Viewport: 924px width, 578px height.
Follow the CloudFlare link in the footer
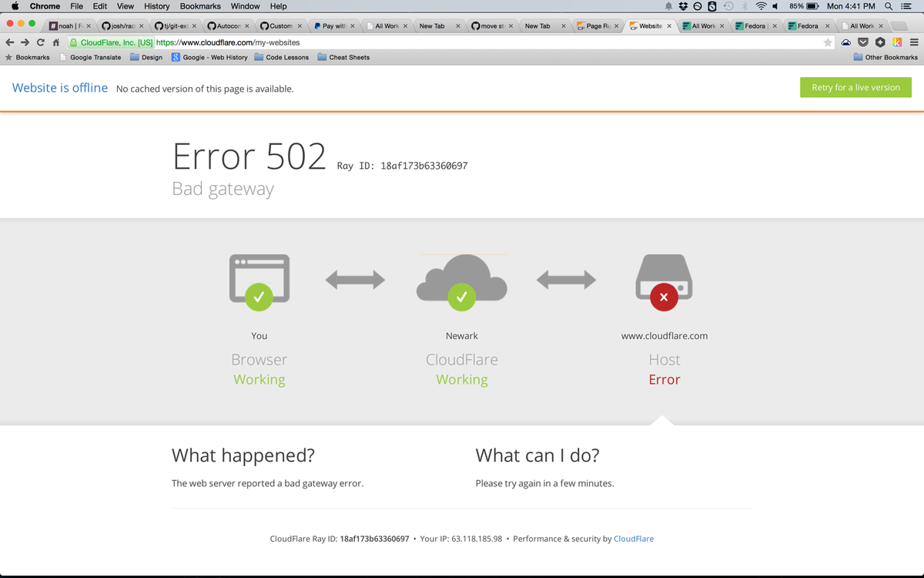(x=634, y=539)
